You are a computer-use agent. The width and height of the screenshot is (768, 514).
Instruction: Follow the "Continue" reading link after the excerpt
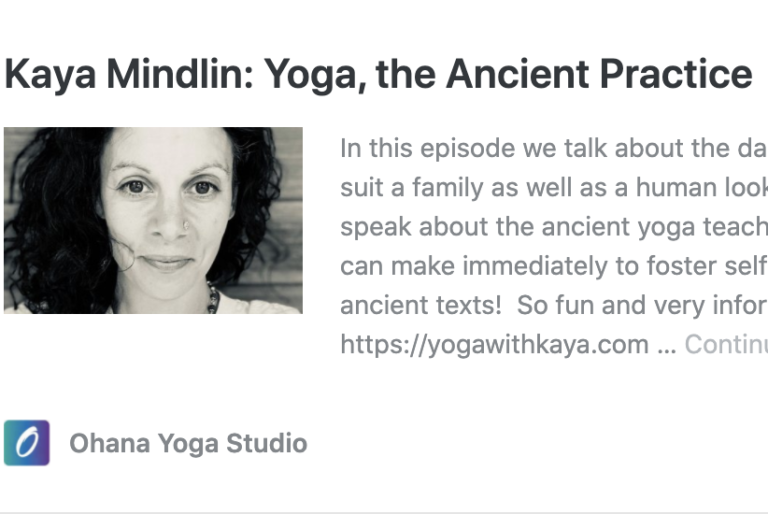coord(726,344)
